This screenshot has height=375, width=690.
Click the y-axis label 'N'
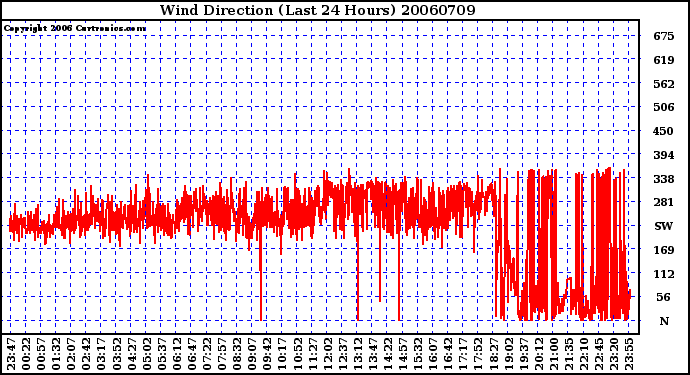point(664,321)
